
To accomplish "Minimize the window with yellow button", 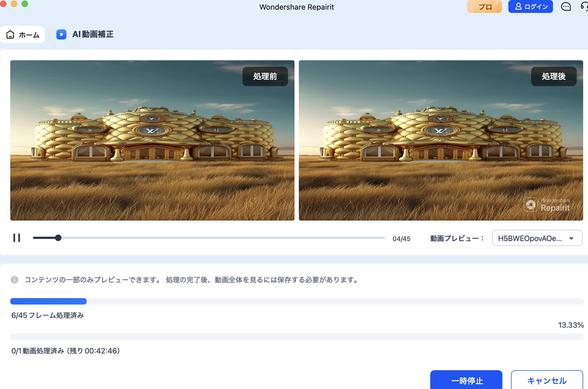I will pos(14,3).
